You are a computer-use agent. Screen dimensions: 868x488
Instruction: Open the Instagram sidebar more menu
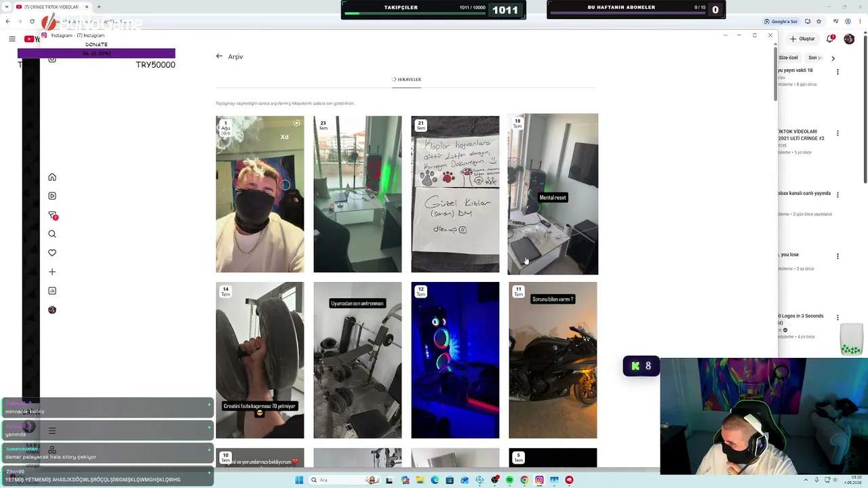pos(52,430)
